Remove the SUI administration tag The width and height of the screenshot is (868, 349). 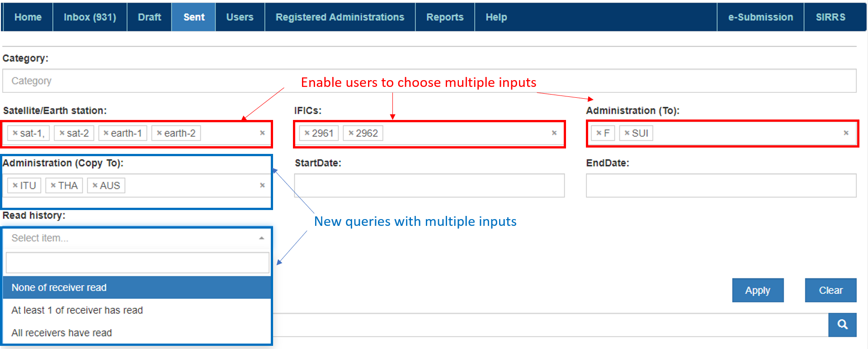click(627, 133)
